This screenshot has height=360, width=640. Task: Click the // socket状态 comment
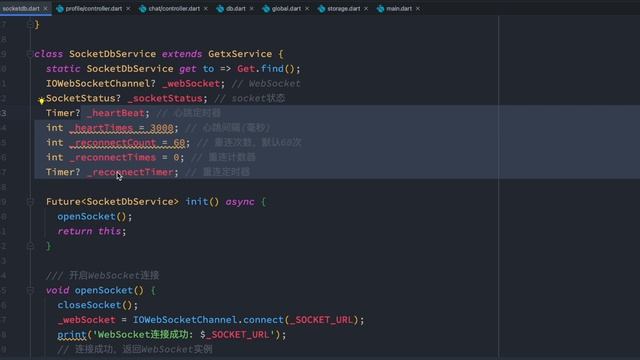click(250, 98)
